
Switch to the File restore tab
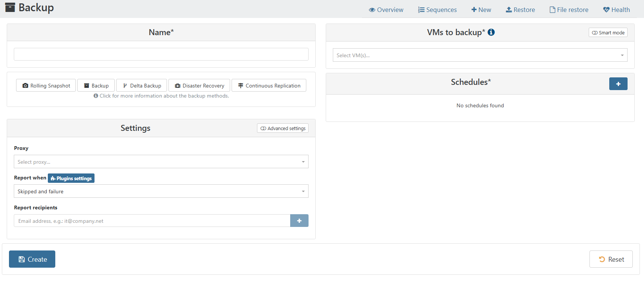click(x=569, y=10)
